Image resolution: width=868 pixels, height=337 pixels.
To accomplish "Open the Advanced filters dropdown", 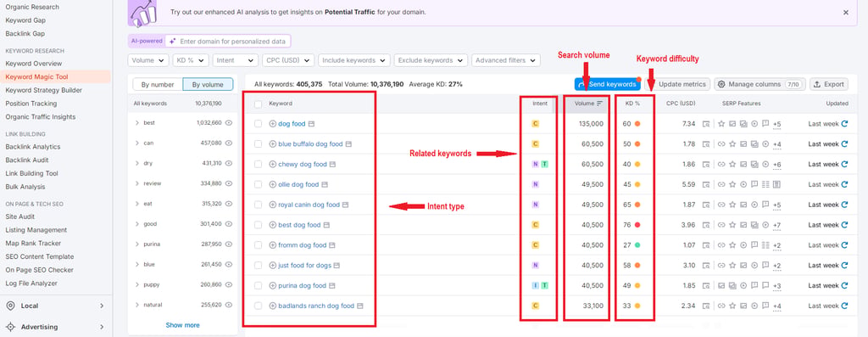I will (506, 60).
